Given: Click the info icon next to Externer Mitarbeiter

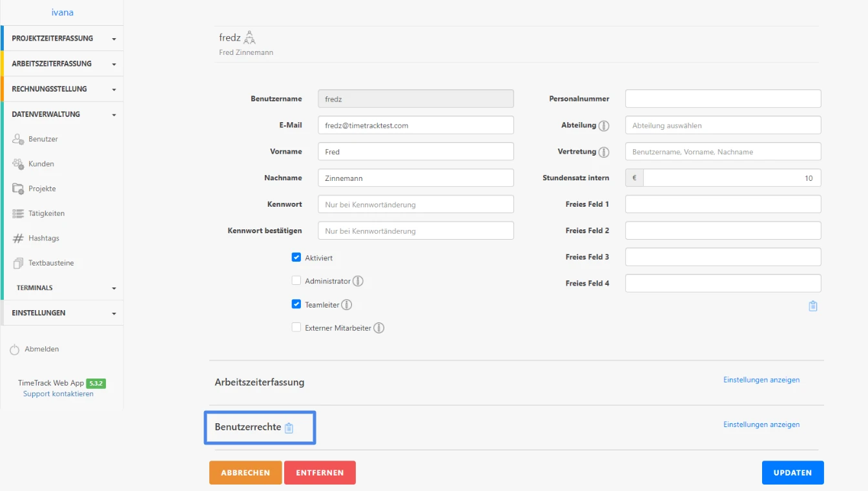Looking at the screenshot, I should (379, 328).
